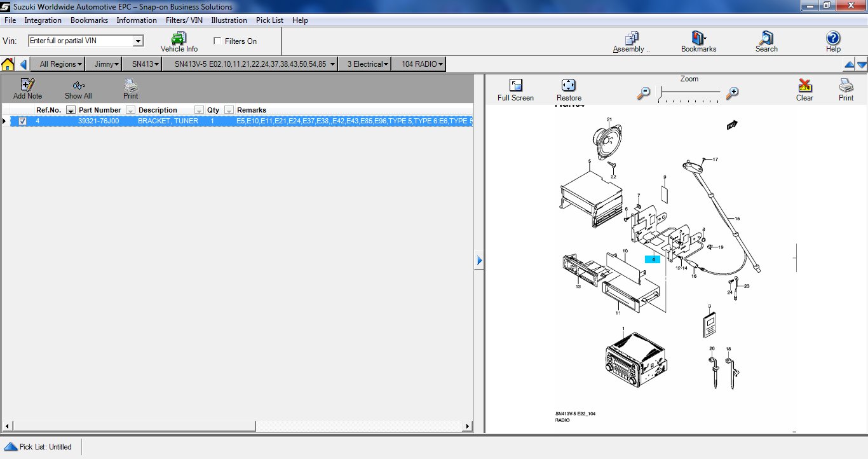
Task: Open the Integration menu
Action: (x=43, y=20)
